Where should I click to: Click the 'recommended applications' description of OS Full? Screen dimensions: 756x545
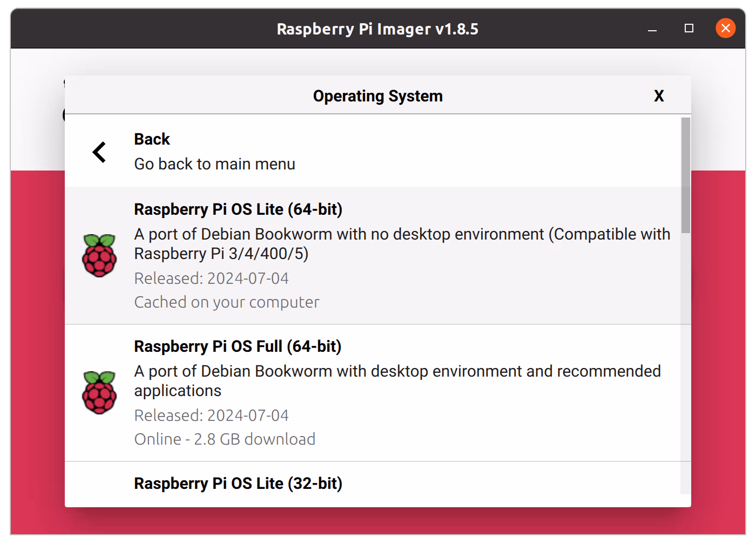coord(397,380)
